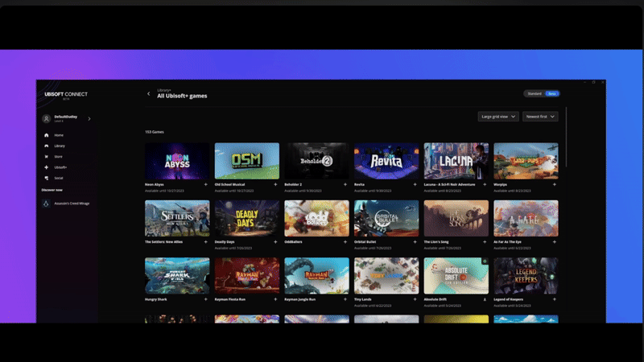This screenshot has height=362, width=644.
Task: Click the plus icon next to Deadly Days
Action: click(x=275, y=242)
